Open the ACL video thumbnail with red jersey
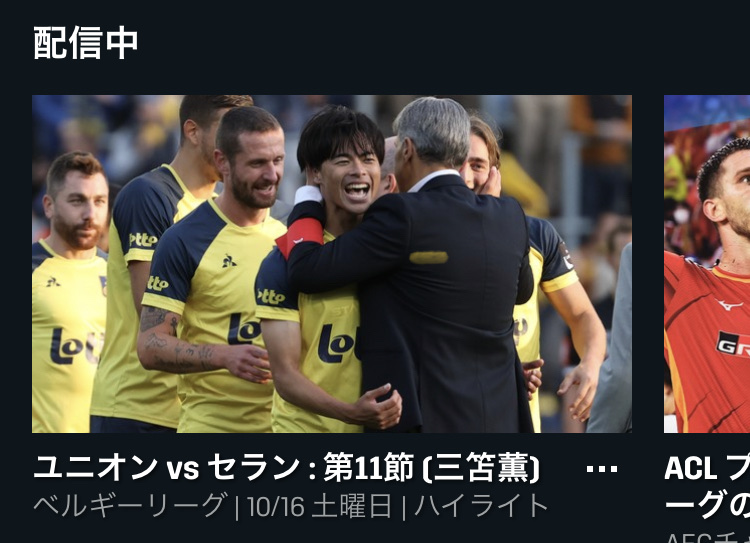 click(x=707, y=264)
